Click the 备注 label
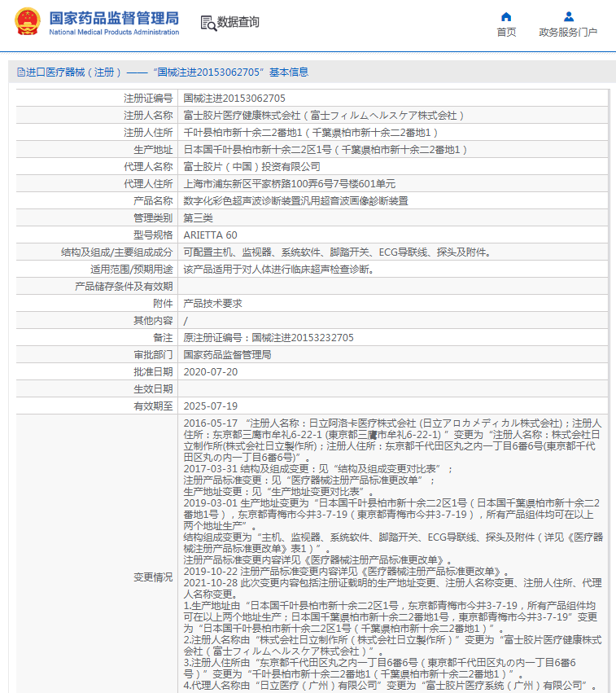This screenshot has width=616, height=693. [x=163, y=338]
